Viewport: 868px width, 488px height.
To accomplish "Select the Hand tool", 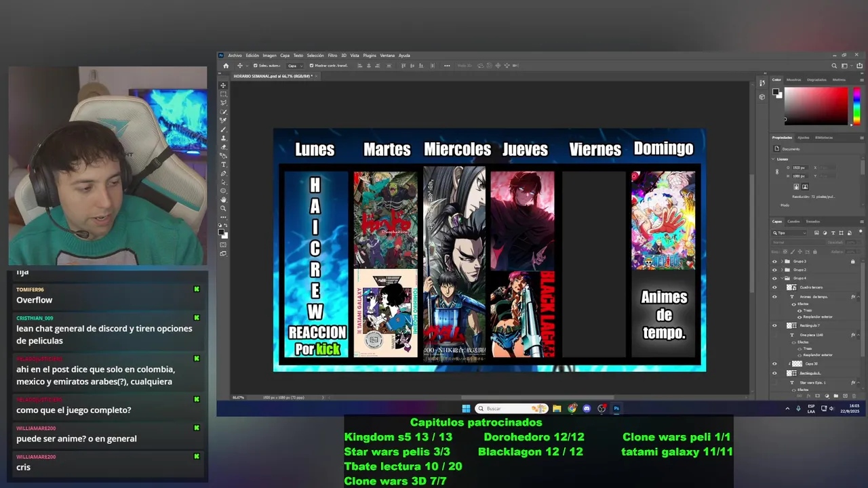I will (x=222, y=200).
